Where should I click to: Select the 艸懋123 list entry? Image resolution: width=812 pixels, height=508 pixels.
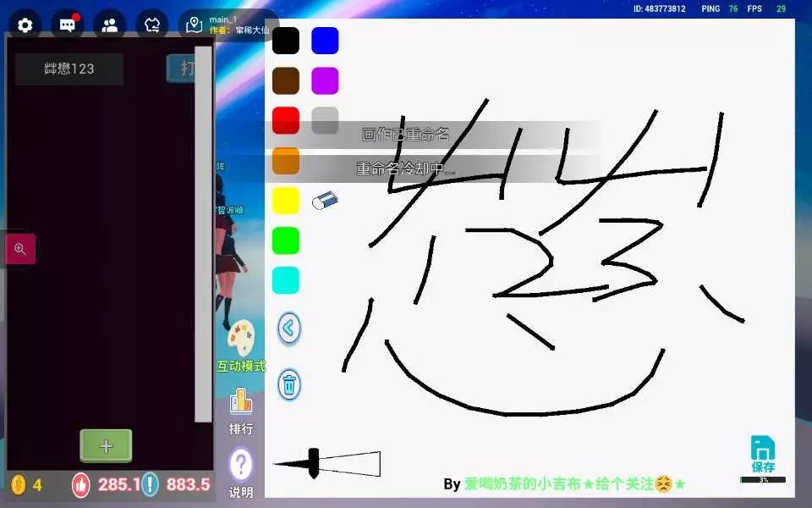(69, 69)
